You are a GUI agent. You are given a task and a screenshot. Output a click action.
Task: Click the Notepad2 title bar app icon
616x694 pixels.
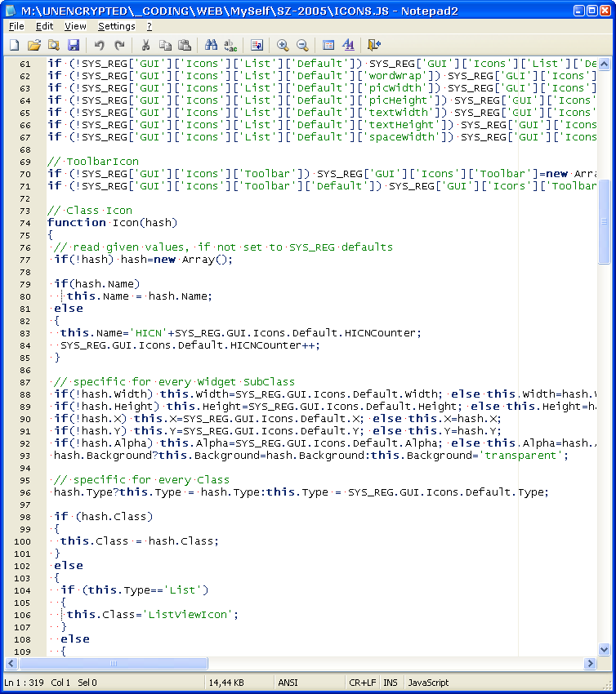tap(11, 10)
